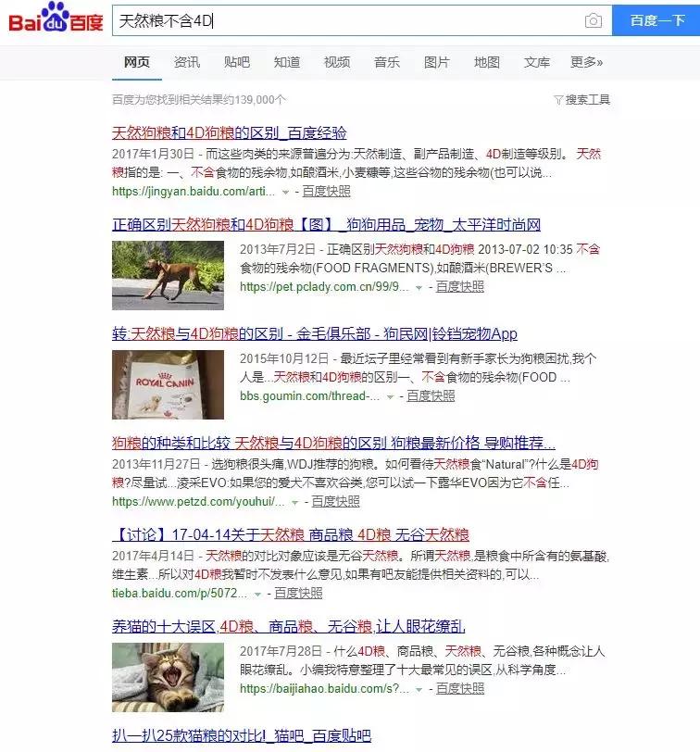Viewport: 700px width, 752px height.
Task: Click result count text 百度为您找到相关结果约139,000个
Action: click(x=198, y=99)
